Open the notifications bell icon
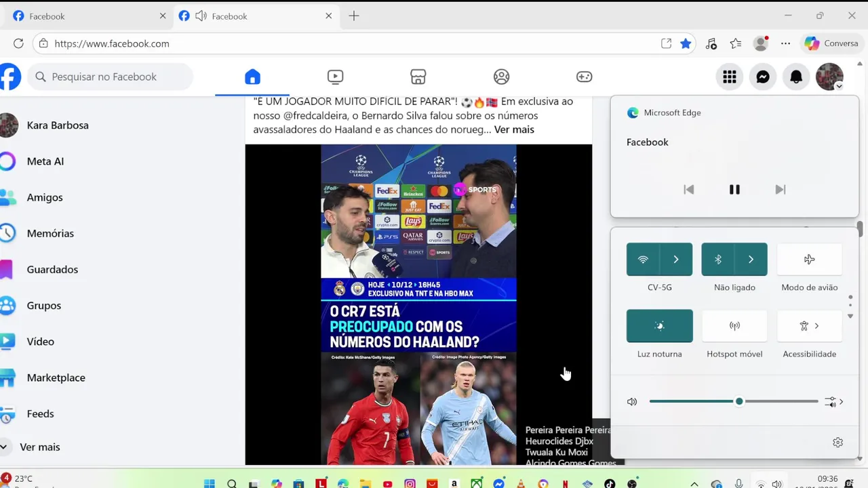 (x=796, y=77)
